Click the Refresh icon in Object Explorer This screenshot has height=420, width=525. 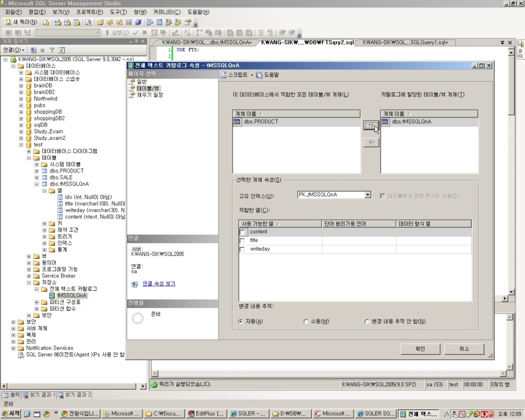tap(62, 50)
